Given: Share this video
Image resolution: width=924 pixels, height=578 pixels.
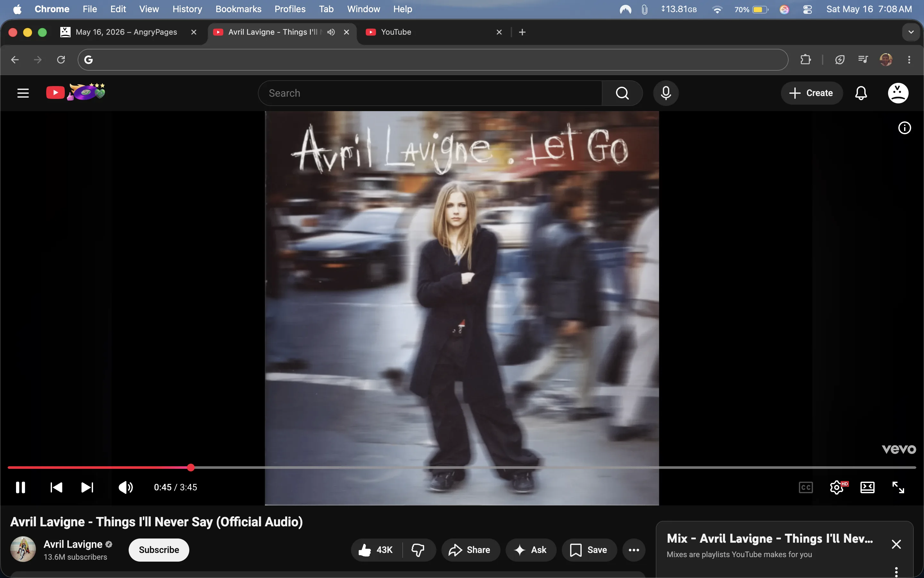Looking at the screenshot, I should (470, 550).
